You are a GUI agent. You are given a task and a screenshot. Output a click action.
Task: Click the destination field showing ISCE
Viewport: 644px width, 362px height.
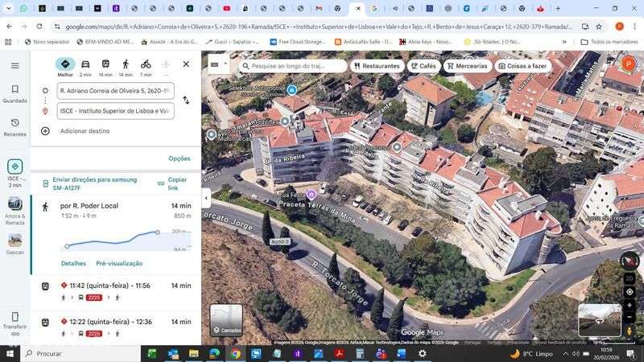pos(115,111)
